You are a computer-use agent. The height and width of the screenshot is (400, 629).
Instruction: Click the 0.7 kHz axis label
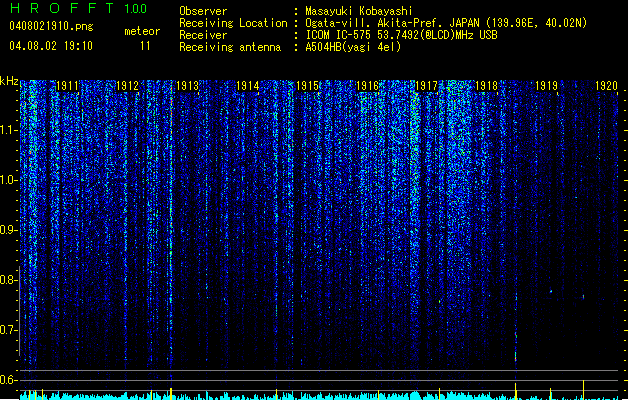click(x=8, y=330)
